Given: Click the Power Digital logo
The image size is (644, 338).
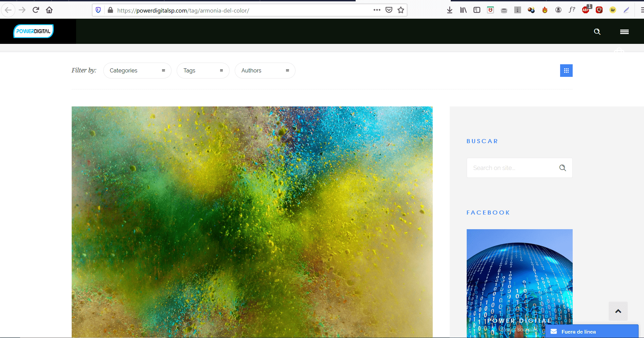Looking at the screenshot, I should pyautogui.click(x=33, y=31).
